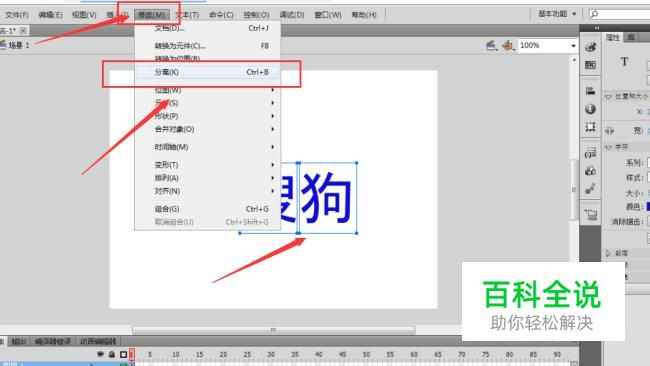This screenshot has width=650, height=366.
Task: Open the Edit Symbols icon dropdown
Action: [x=508, y=45]
